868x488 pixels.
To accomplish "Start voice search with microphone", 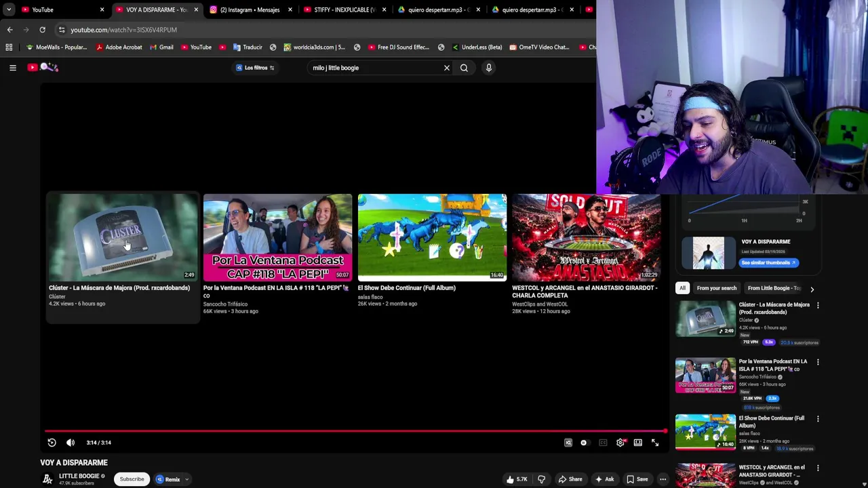I will [488, 68].
